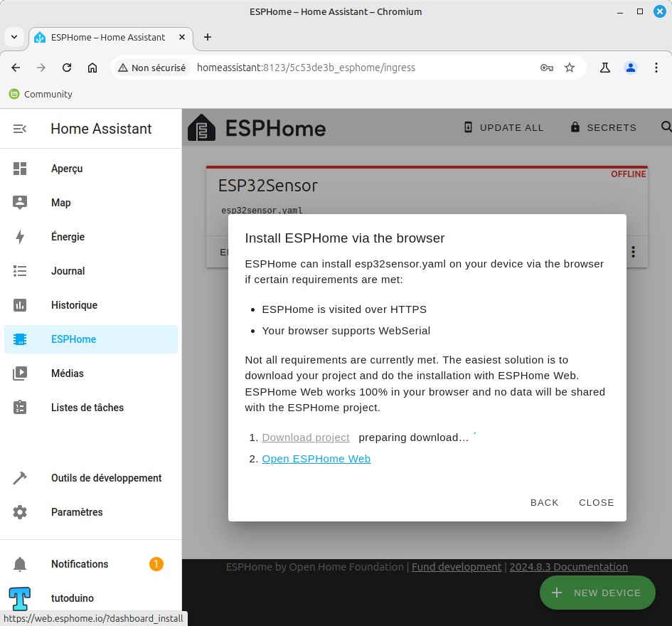Image resolution: width=672 pixels, height=626 pixels.
Task: Open the saved passwords key icon
Action: tap(547, 68)
